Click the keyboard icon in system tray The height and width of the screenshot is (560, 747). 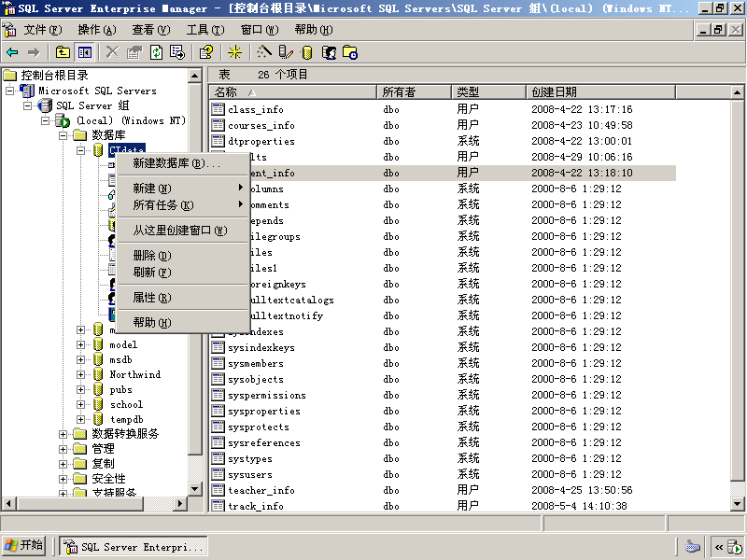[693, 546]
